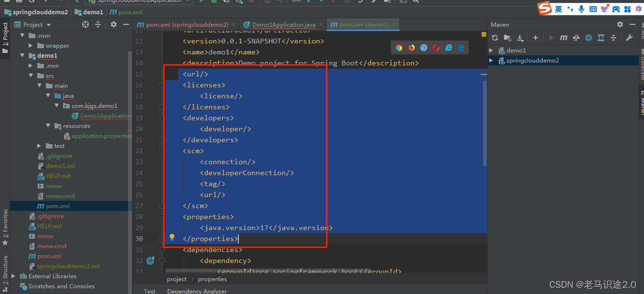Open in Firefox browser icon
The image size is (644, 294).
[x=411, y=48]
